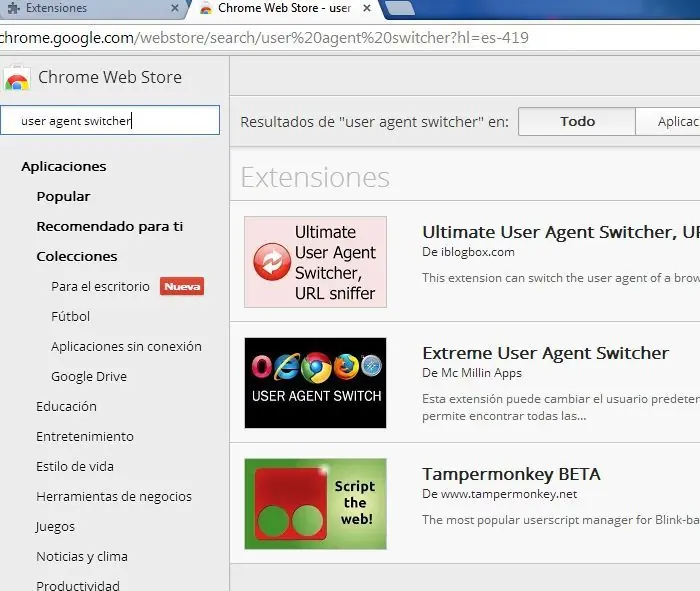Screen dimensions: 700x591
Task: Select the Aplicaciones results filter tab
Action: (668, 121)
